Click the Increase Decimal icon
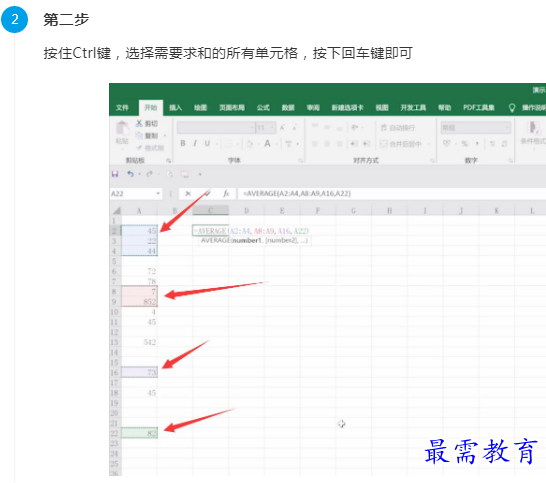 tap(492, 143)
